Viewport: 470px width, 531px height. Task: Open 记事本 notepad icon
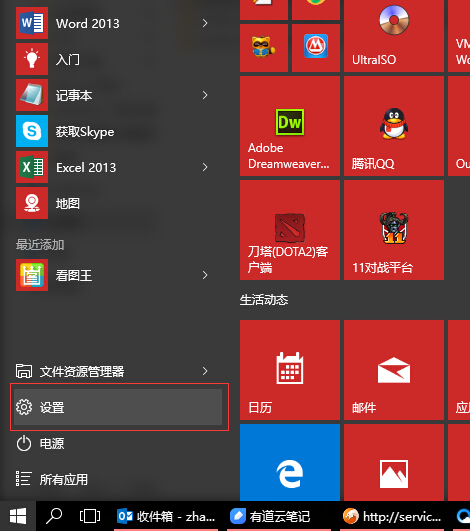32,95
